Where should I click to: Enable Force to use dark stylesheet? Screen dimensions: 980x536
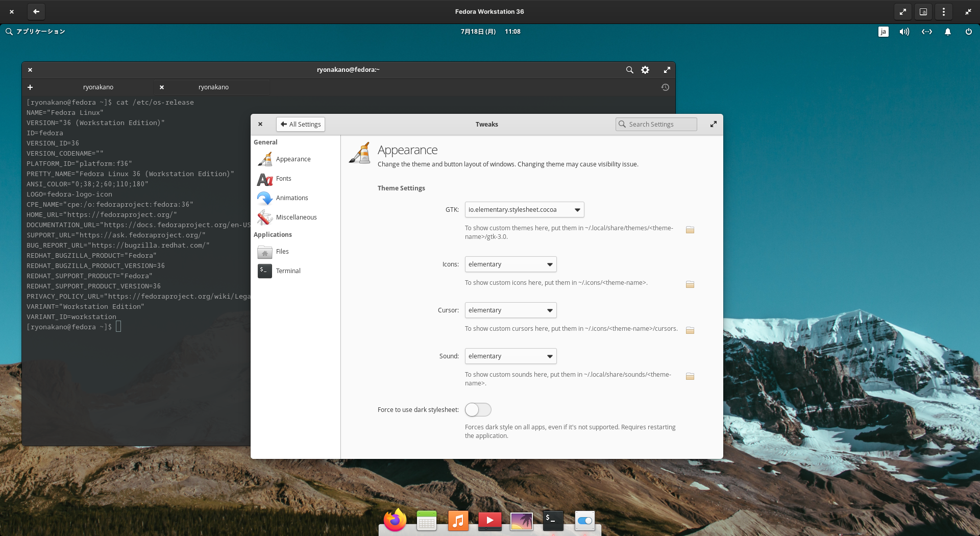pos(478,409)
